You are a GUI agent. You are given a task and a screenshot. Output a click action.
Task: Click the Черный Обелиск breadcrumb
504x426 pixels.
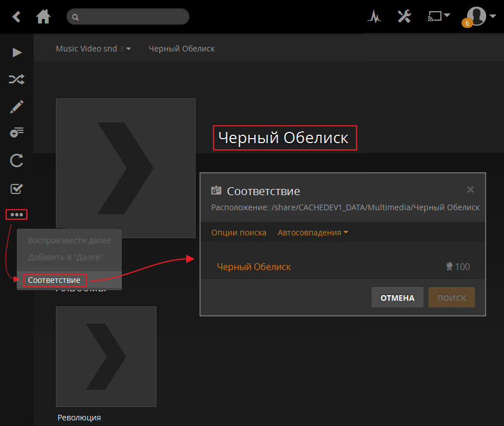coord(182,49)
